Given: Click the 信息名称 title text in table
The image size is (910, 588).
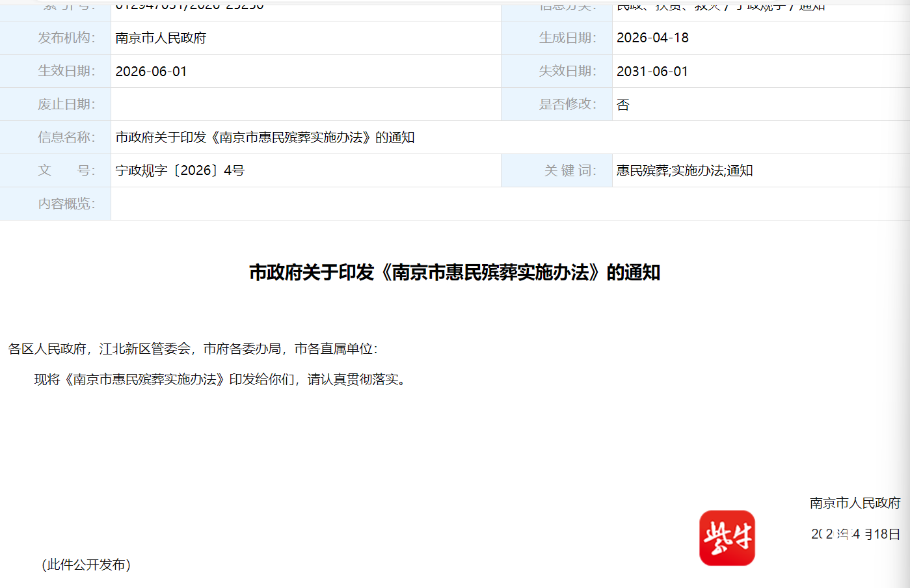Looking at the screenshot, I should pos(265,138).
